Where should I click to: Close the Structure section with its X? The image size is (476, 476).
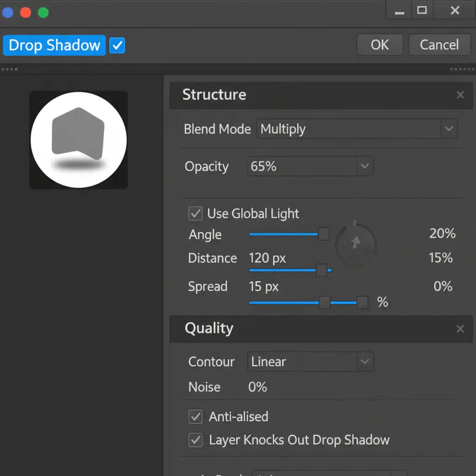tap(460, 95)
